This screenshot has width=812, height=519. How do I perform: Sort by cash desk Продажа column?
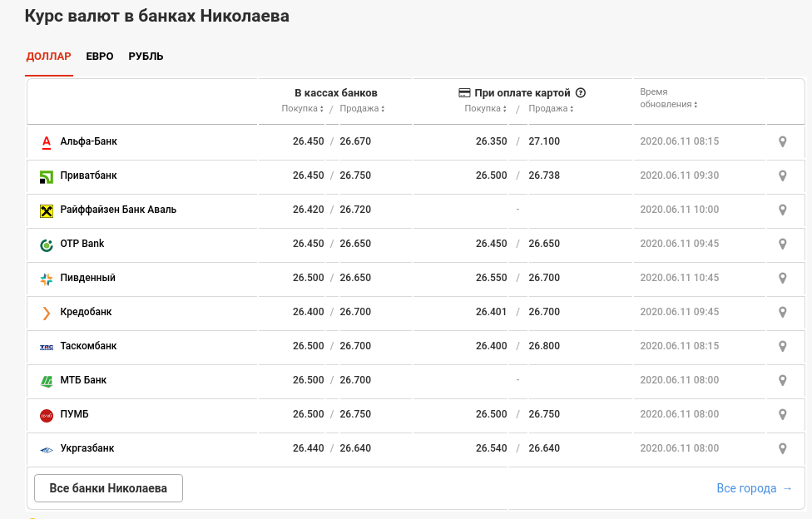coord(362,108)
